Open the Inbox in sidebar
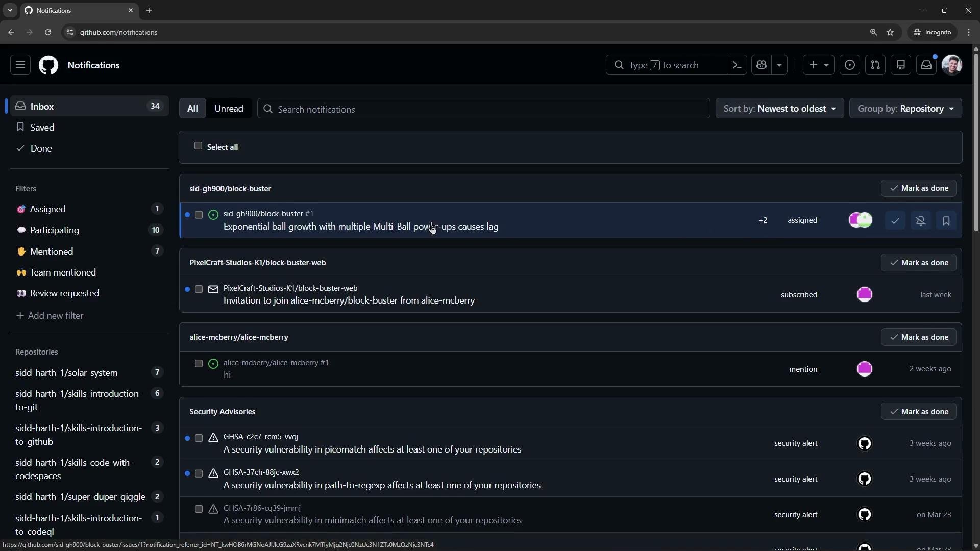This screenshot has width=980, height=551. click(x=89, y=106)
